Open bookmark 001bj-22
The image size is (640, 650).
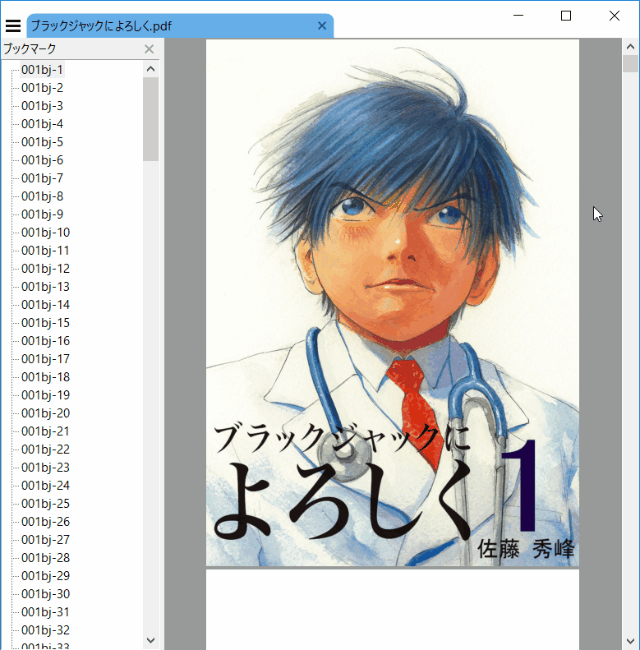click(45, 449)
